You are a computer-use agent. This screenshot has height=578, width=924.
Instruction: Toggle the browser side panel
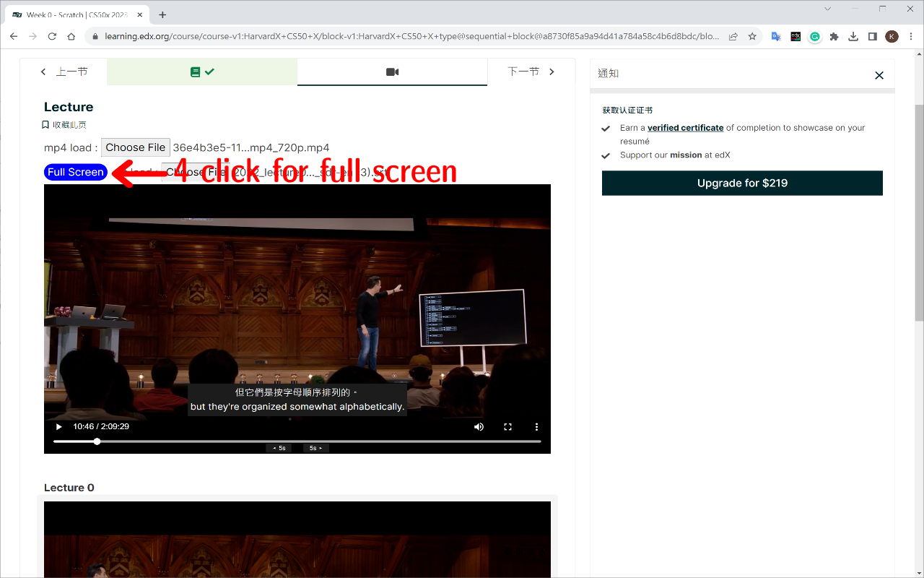[872, 36]
